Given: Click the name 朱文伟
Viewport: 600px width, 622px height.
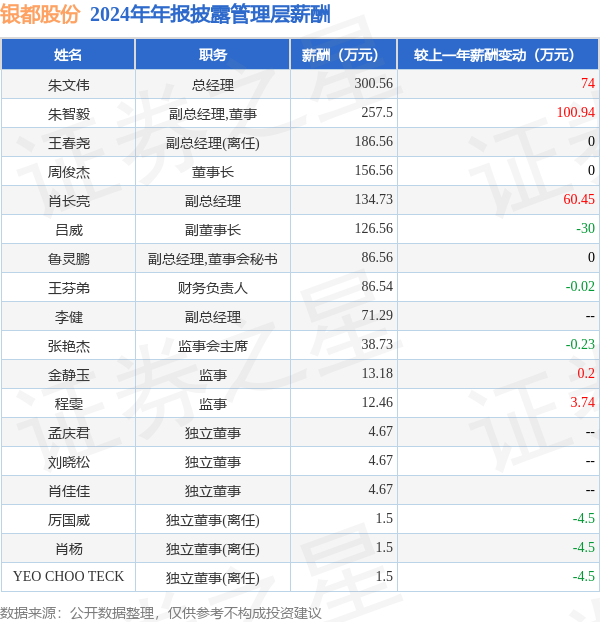Looking at the screenshot, I should (69, 85).
